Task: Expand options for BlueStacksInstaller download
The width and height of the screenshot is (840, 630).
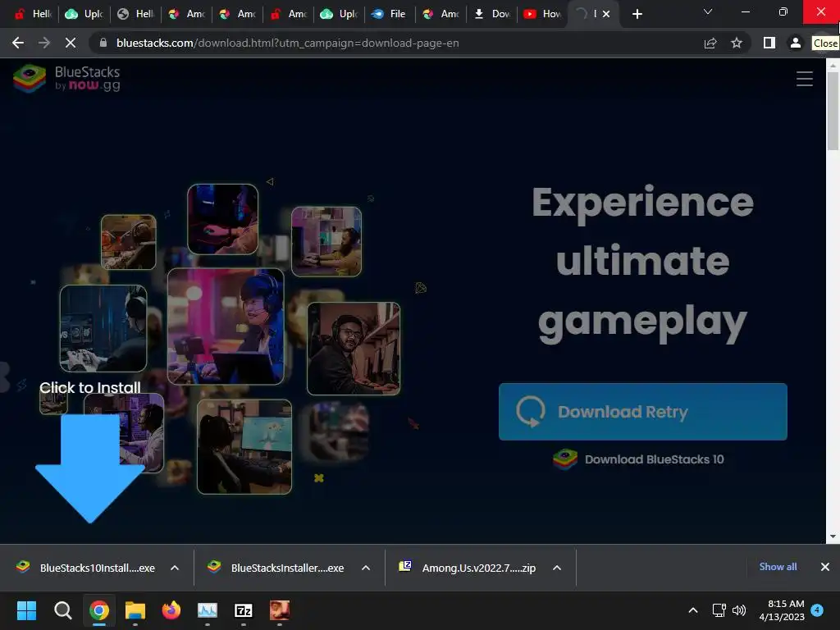Action: 366,568
